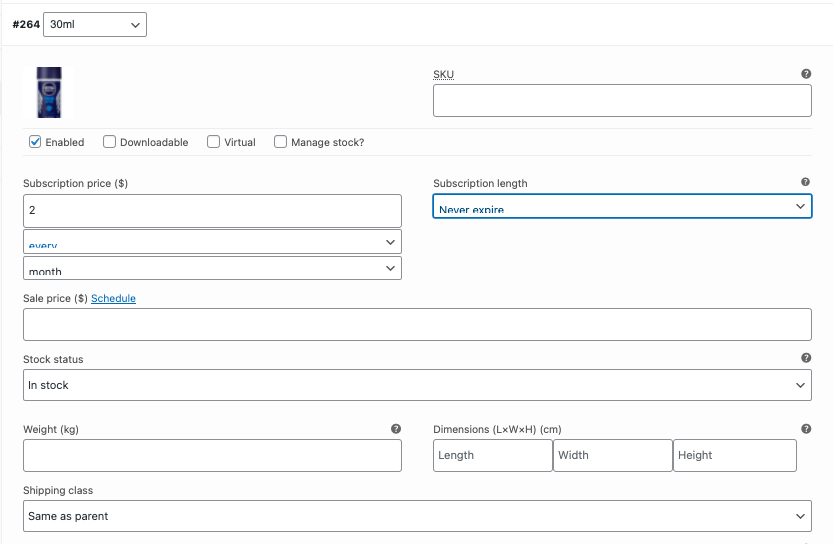Focus the Subscription price field
The height and width of the screenshot is (544, 840).
pyautogui.click(x=212, y=211)
